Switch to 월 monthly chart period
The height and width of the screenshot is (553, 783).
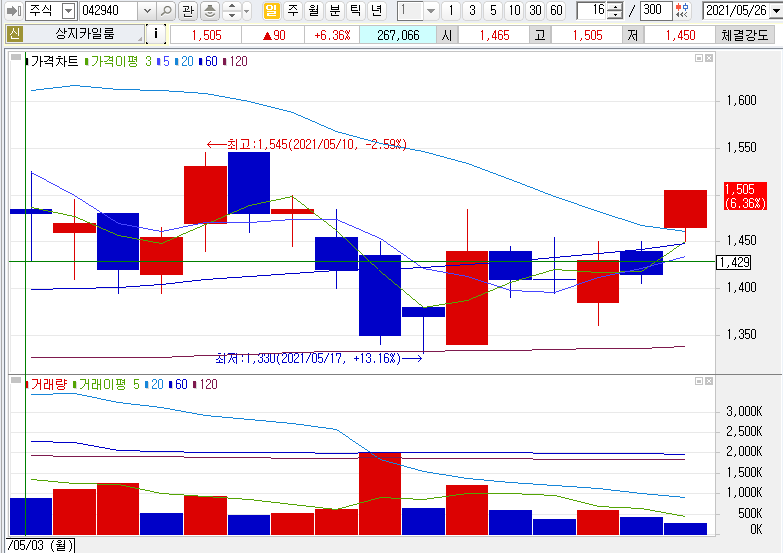coord(314,10)
